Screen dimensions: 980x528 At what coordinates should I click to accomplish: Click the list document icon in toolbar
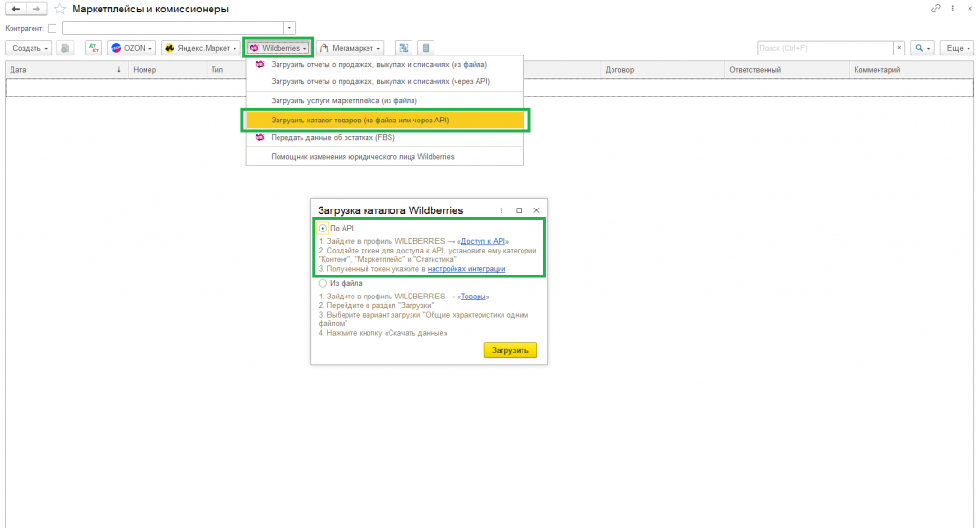pos(426,48)
